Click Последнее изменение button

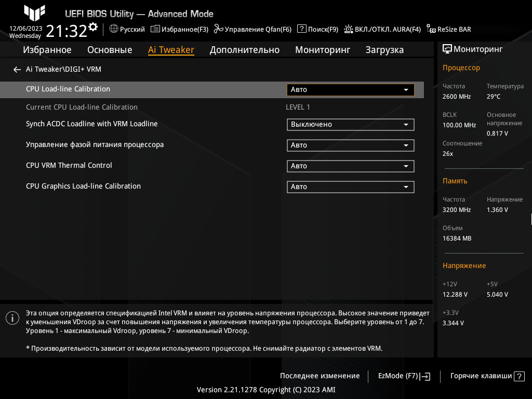coord(320,376)
